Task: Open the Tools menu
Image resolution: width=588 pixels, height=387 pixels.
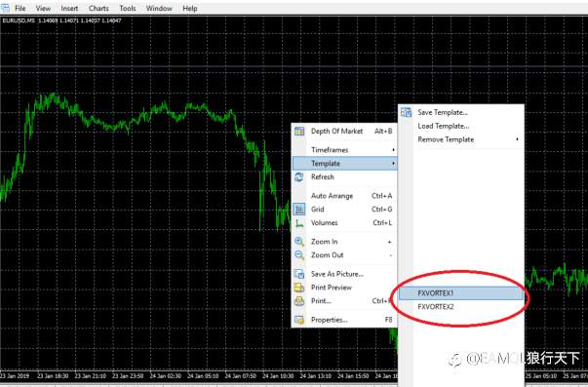Action: pyautogui.click(x=128, y=8)
